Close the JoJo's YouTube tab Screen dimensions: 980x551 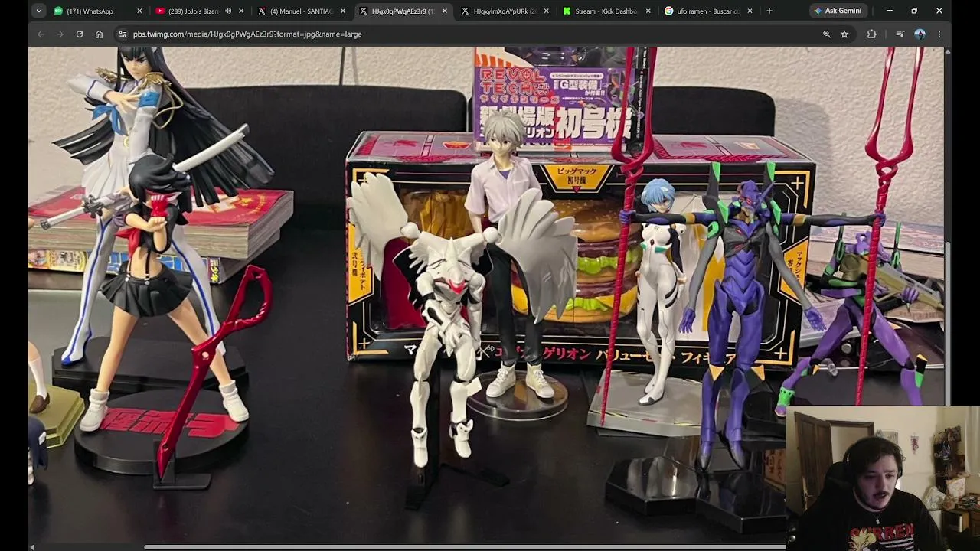[x=241, y=11]
